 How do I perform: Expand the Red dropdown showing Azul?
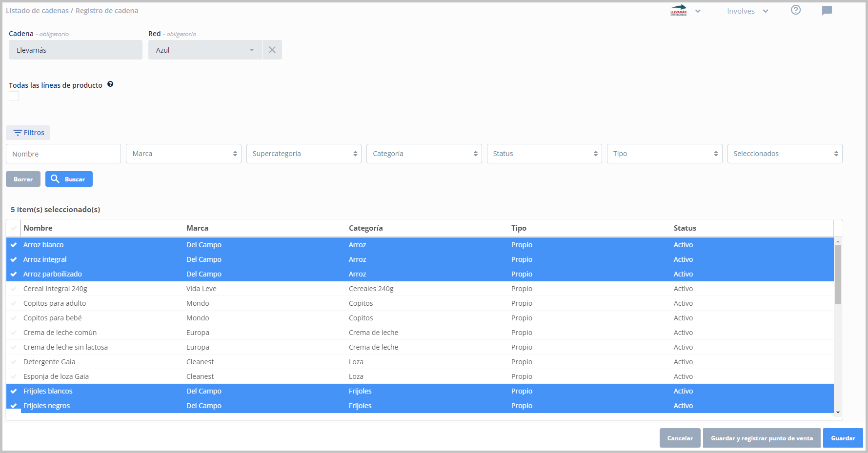pos(205,50)
